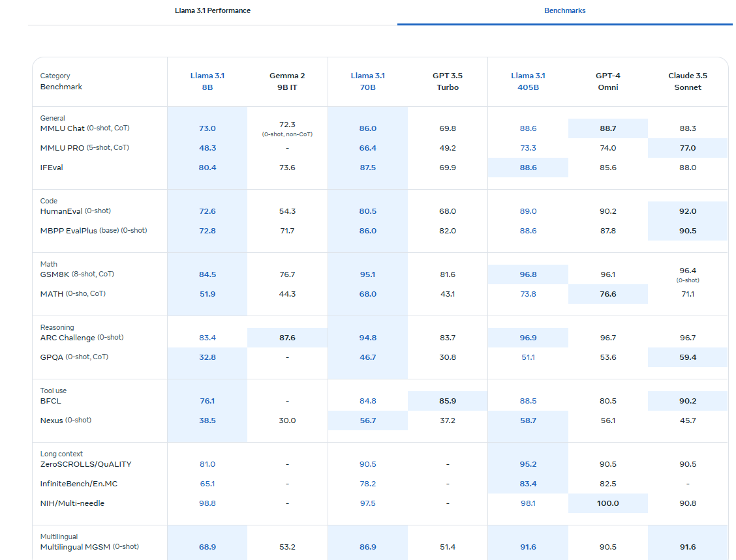Click the 85.9 GPT 3.5 Turbo BFCL score
This screenshot has height=560, width=736.
[x=448, y=402]
